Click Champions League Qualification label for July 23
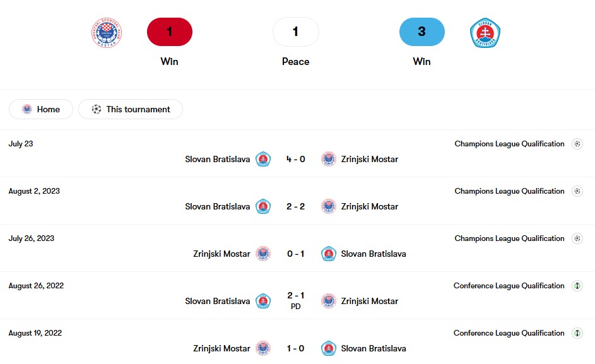 pyautogui.click(x=509, y=144)
